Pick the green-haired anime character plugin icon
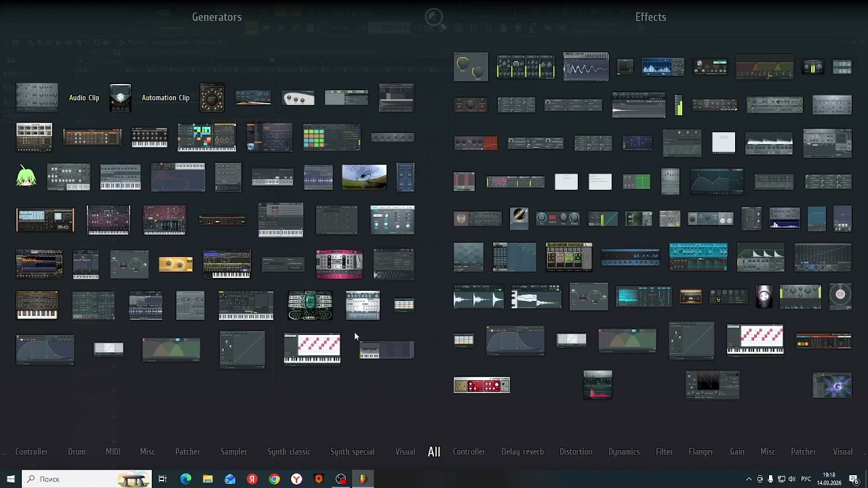This screenshot has width=868, height=488. click(26, 177)
